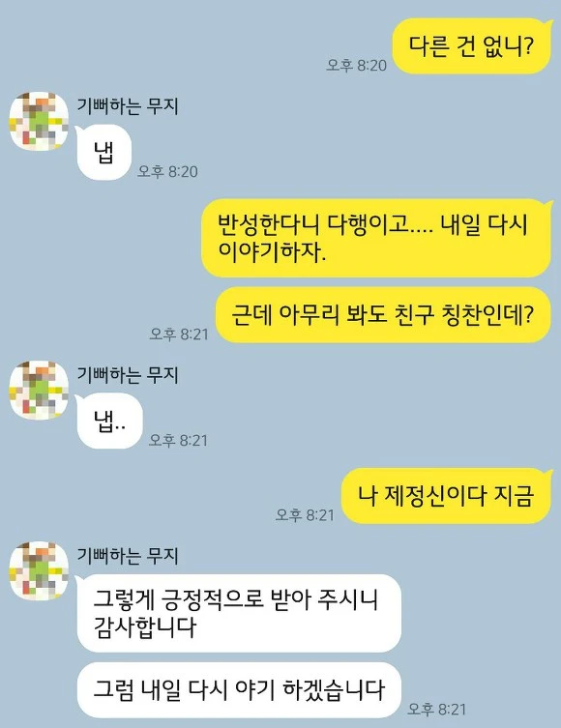The image size is (561, 728).
Task: Open the top profile picture of 기뻐하는 무지
Action: (x=39, y=121)
